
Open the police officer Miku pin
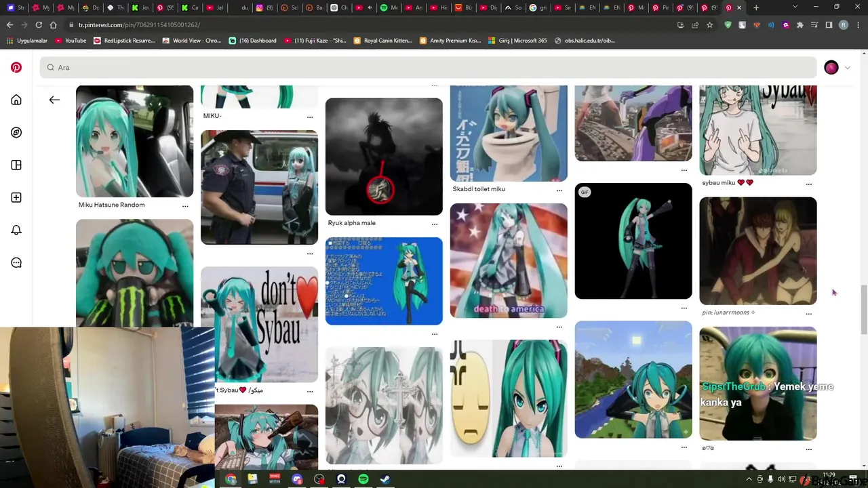tap(259, 187)
